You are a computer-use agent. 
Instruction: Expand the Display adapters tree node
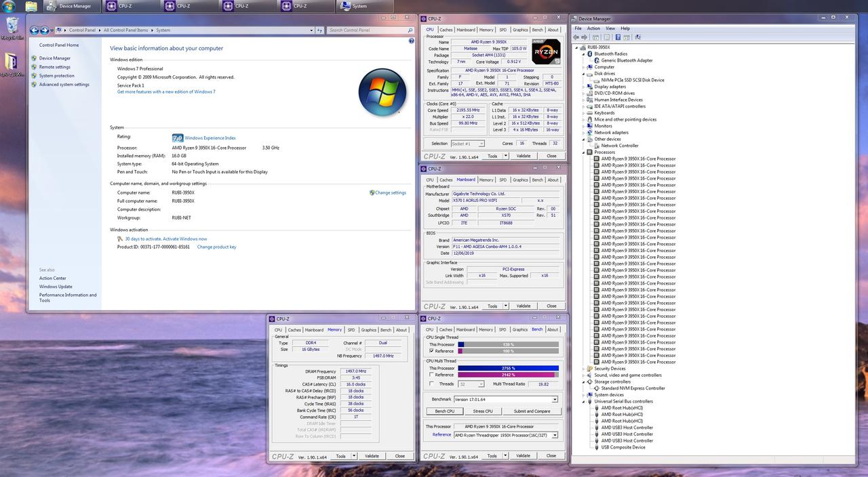point(585,87)
